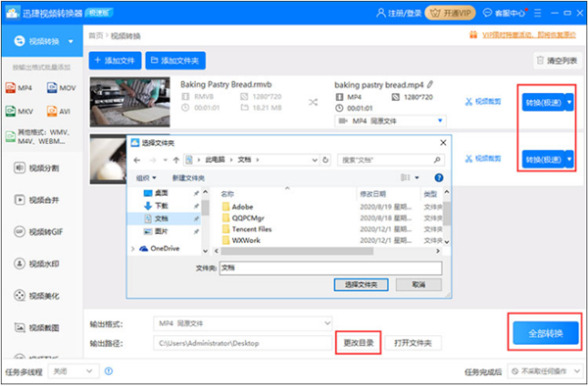
Task: Click the 首页 breadcrumb
Action: [96, 35]
